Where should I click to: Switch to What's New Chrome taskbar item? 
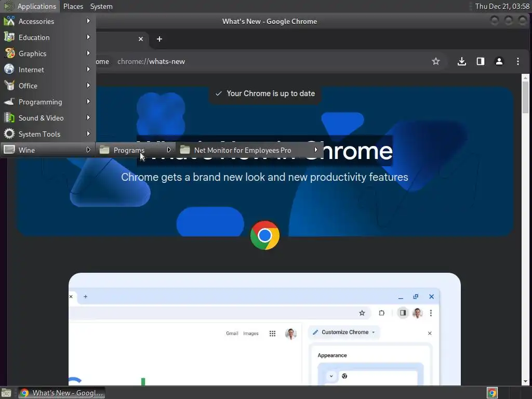(61, 393)
